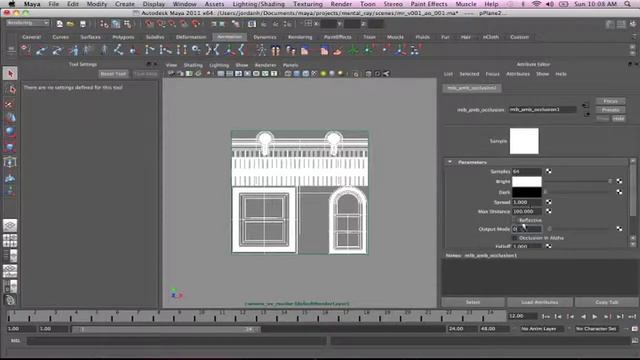Switch to Persp/Outliner layout
This screenshot has width=640, height=360.
[10, 256]
